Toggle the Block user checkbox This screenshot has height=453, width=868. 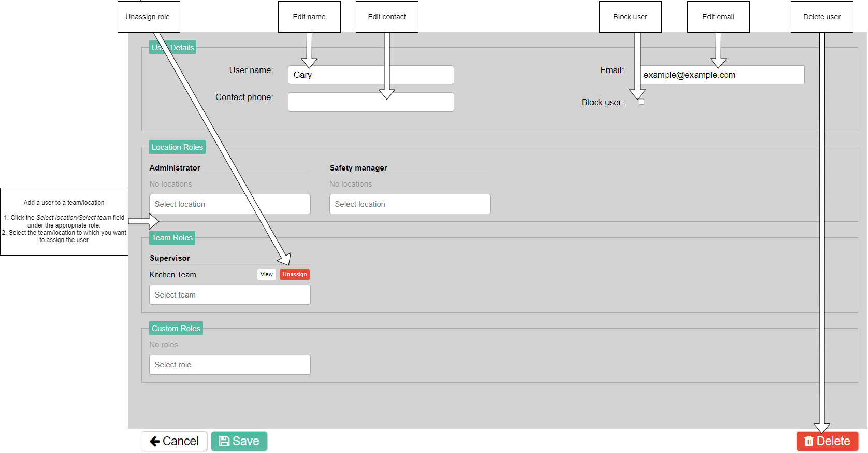tap(641, 102)
